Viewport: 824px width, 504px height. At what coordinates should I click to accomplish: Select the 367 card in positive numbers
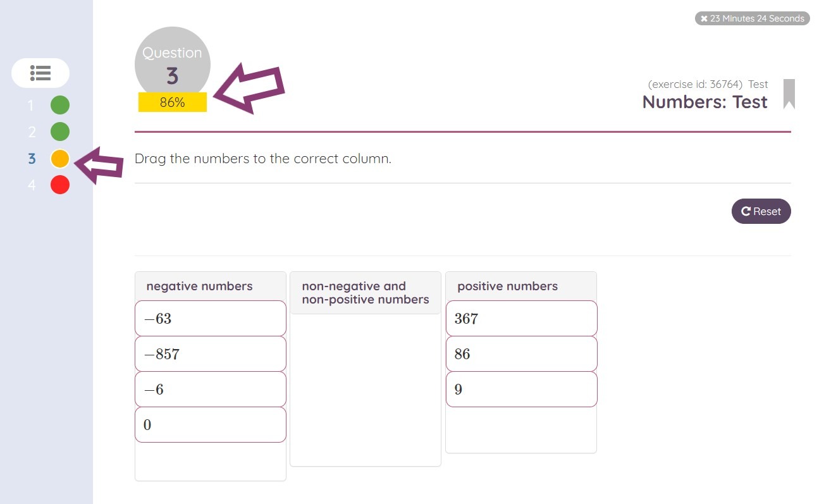[520, 318]
